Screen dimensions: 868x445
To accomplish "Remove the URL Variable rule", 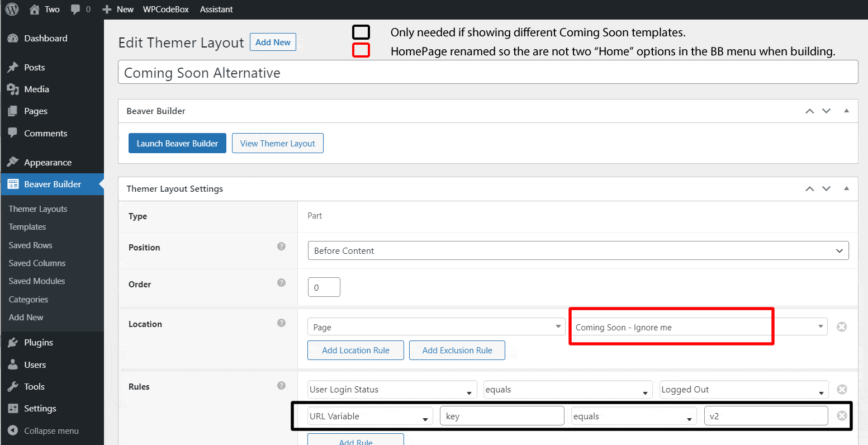I will click(x=842, y=415).
